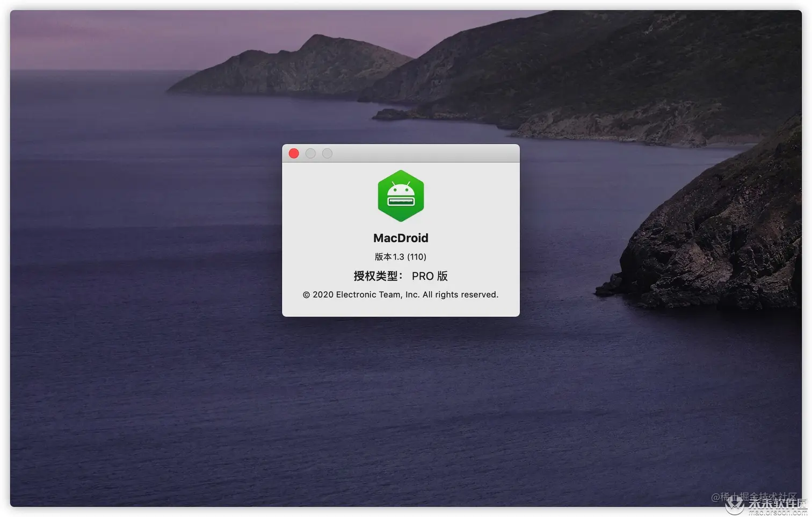The image size is (812, 517).
Task: Click the about window title bar
Action: pyautogui.click(x=401, y=153)
